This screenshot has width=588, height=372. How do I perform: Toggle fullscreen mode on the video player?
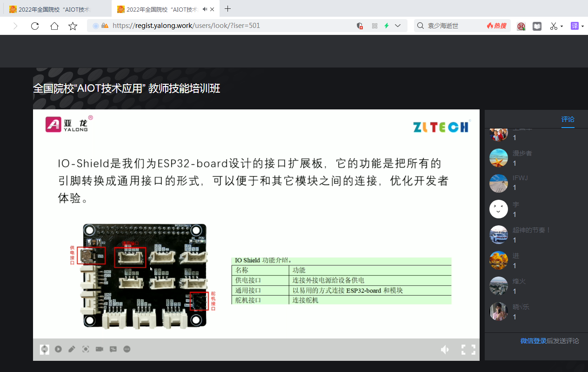[x=468, y=349]
